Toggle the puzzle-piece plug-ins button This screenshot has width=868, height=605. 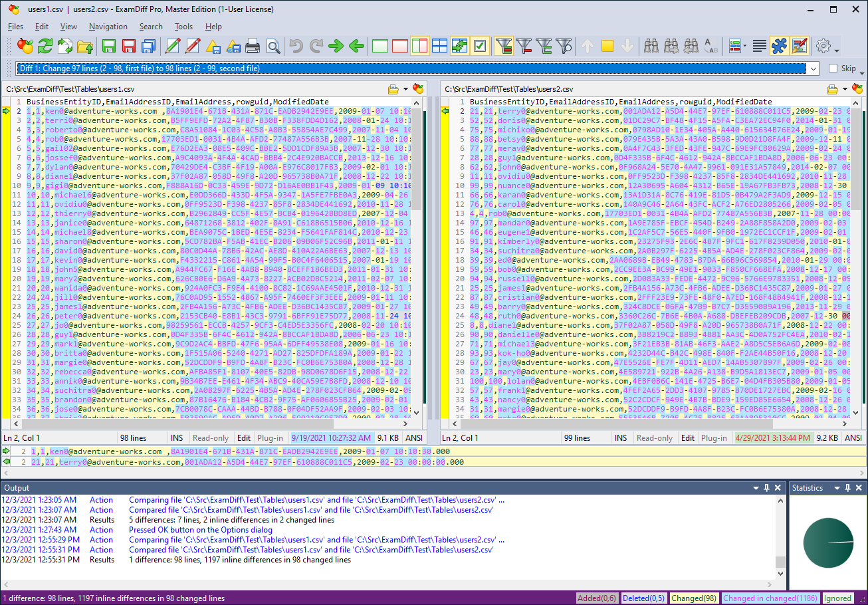click(779, 46)
